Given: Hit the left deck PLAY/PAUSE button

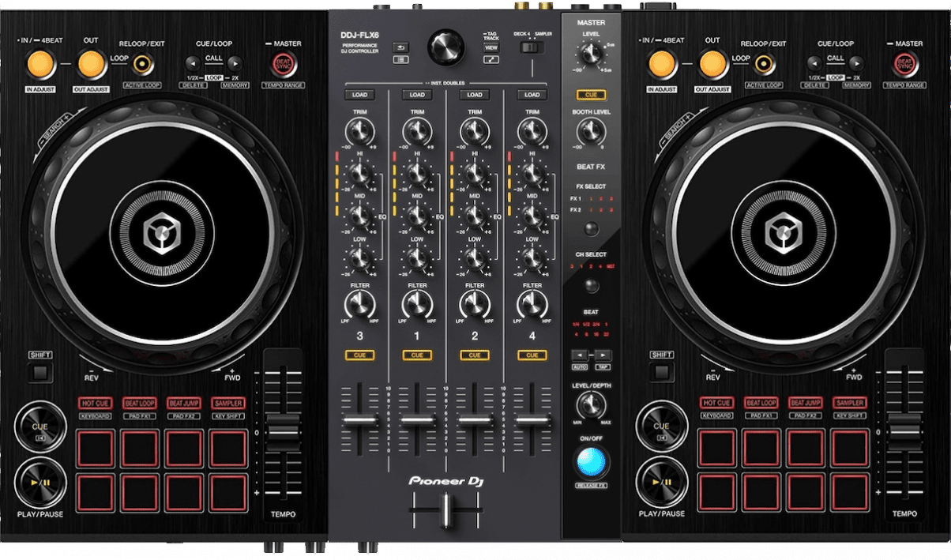Looking at the screenshot, I should (40, 481).
